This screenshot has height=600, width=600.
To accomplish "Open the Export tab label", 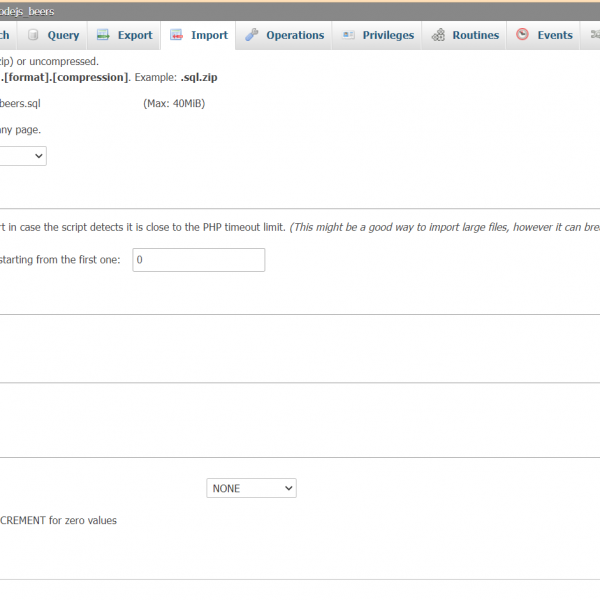I will [x=135, y=35].
